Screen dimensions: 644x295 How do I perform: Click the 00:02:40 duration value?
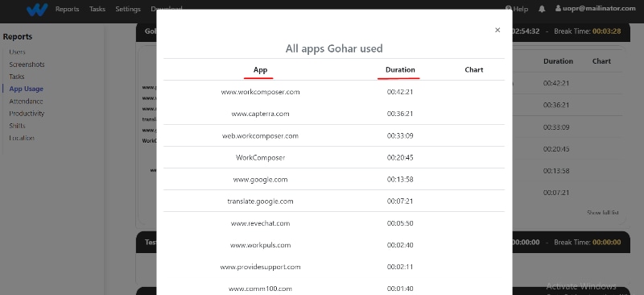click(x=399, y=245)
